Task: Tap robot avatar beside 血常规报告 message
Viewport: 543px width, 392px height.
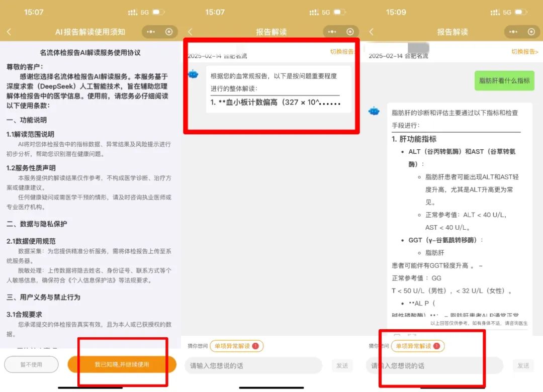Action: 193,74
